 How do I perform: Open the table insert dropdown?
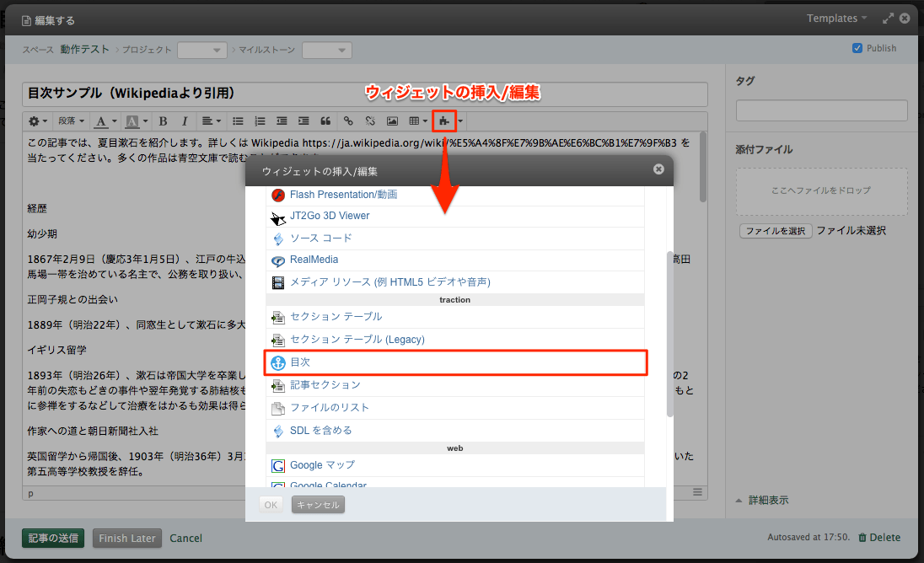pos(418,121)
